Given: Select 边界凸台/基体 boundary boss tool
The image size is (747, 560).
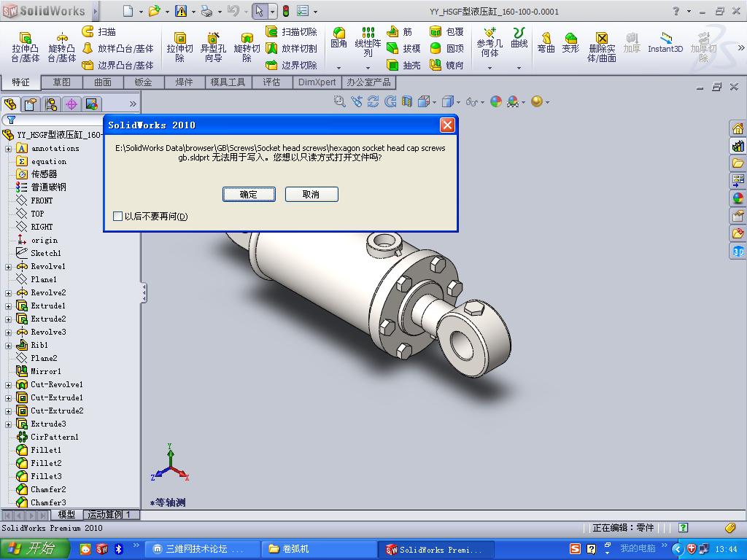Looking at the screenshot, I should (118, 65).
